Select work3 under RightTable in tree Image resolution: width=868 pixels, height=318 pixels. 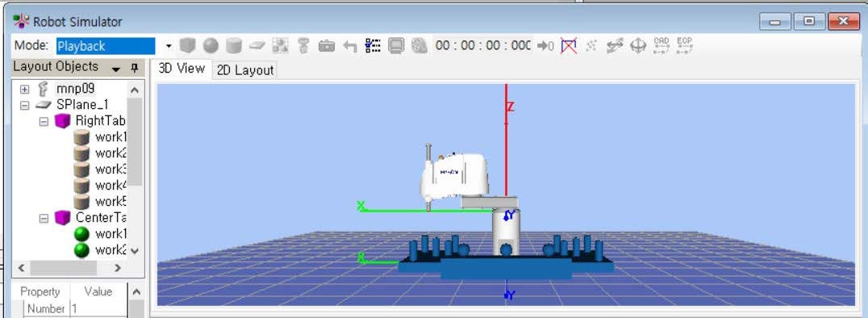click(x=111, y=169)
